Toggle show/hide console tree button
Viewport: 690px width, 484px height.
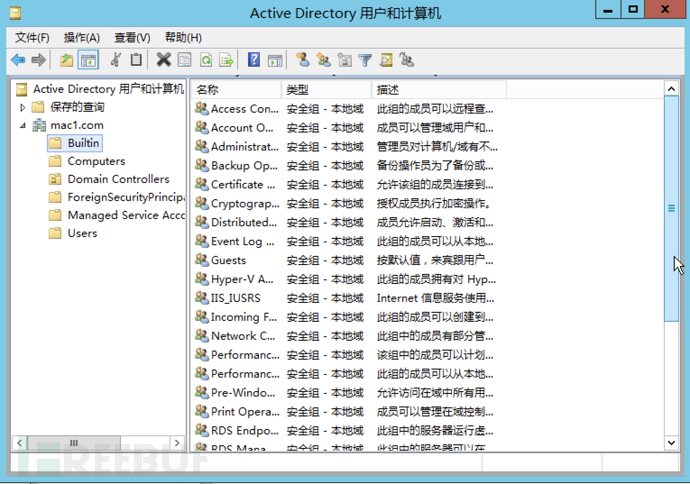click(88, 60)
